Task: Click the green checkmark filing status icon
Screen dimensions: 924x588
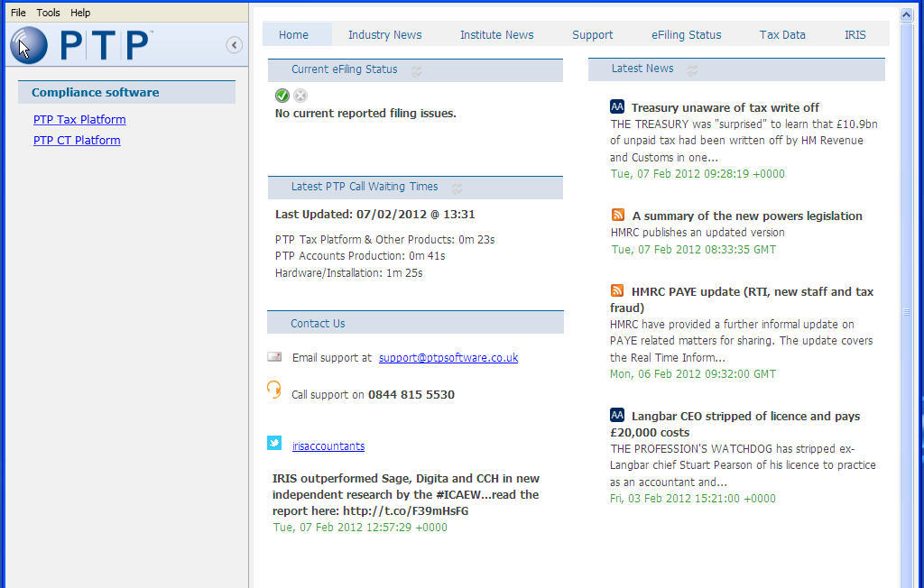Action: pos(282,95)
